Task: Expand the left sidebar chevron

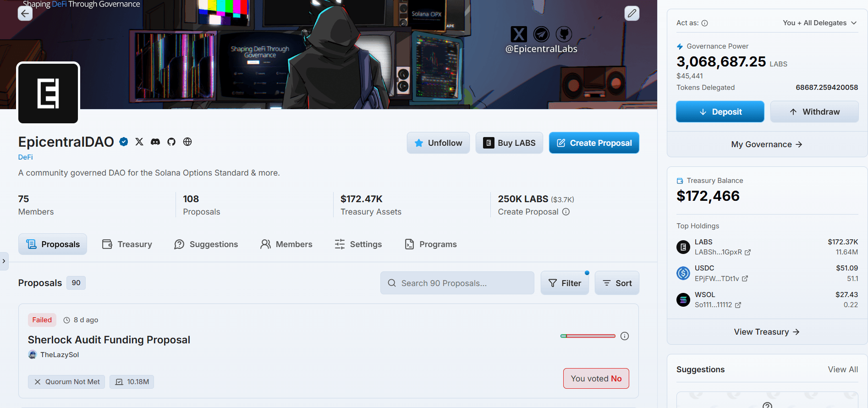Action: [x=4, y=261]
